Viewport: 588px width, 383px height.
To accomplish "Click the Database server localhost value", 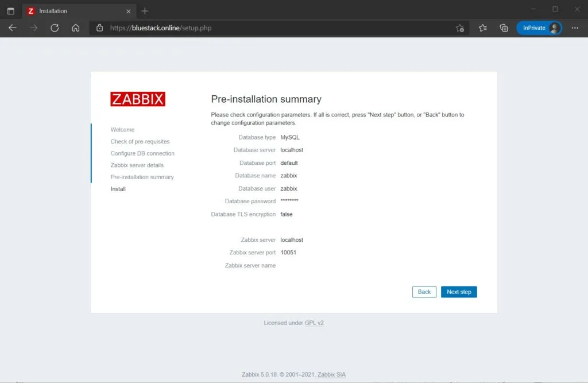I will (x=292, y=150).
